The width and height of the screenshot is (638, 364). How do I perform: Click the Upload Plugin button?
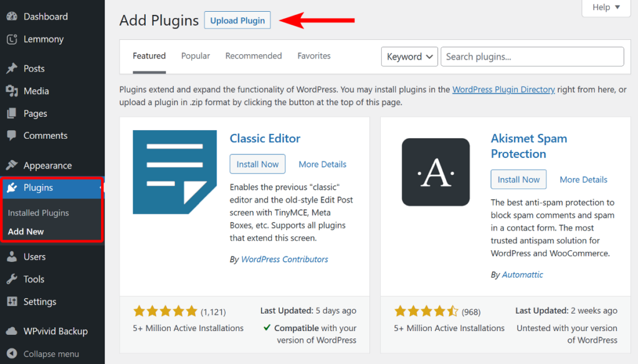click(237, 20)
